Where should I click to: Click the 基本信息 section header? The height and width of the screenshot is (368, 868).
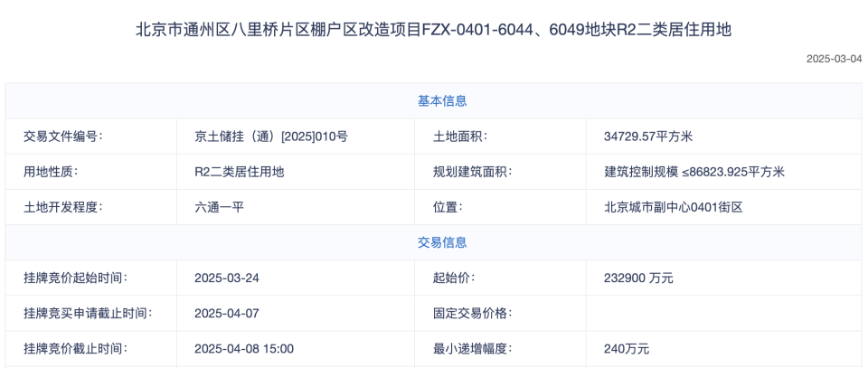442,101
